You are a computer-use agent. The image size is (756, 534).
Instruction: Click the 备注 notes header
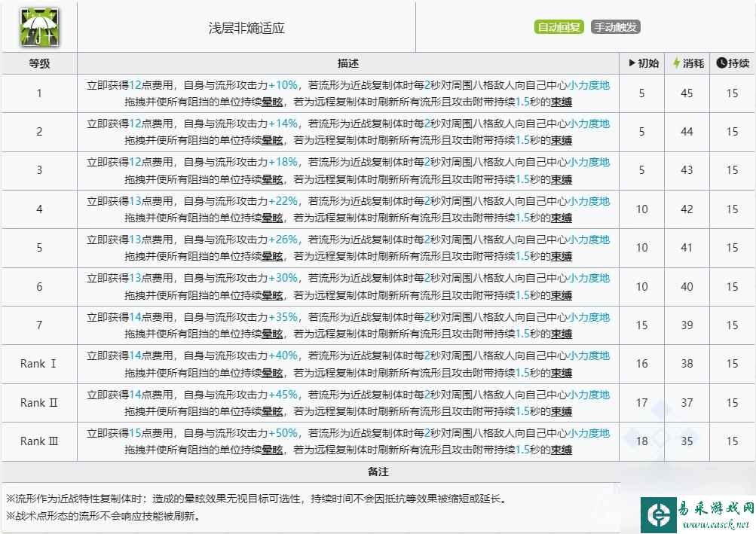click(378, 471)
